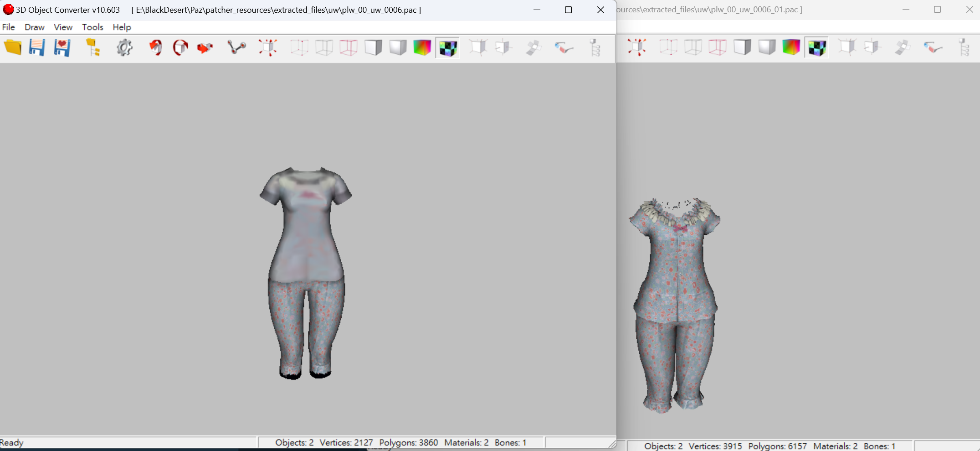Open the Draw menu
Image resolution: width=980 pixels, height=451 pixels.
point(34,27)
